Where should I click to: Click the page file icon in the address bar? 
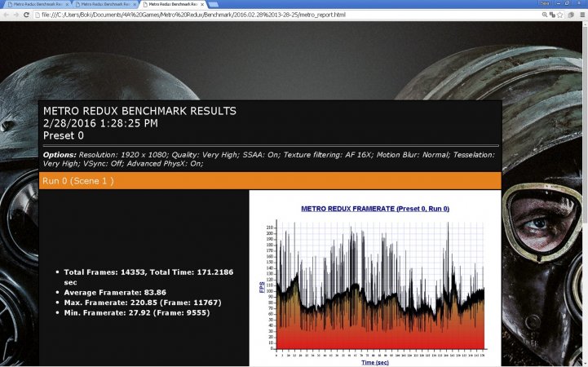(x=38, y=15)
